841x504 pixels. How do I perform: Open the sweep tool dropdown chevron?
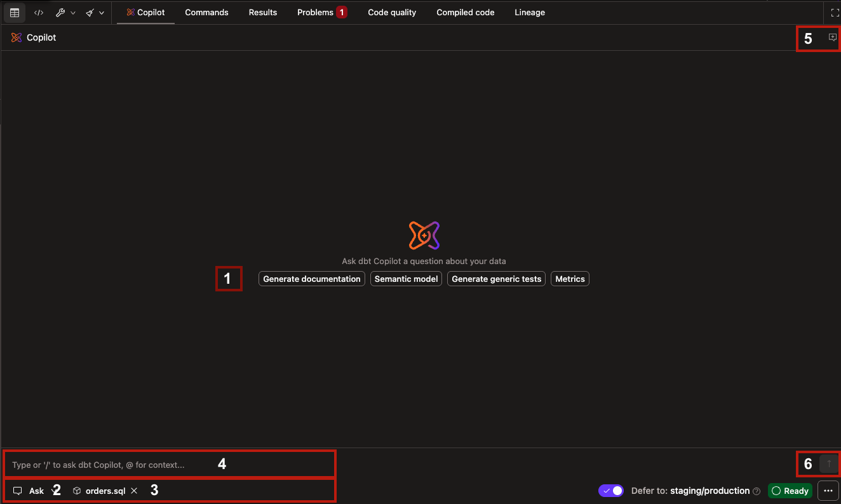100,12
